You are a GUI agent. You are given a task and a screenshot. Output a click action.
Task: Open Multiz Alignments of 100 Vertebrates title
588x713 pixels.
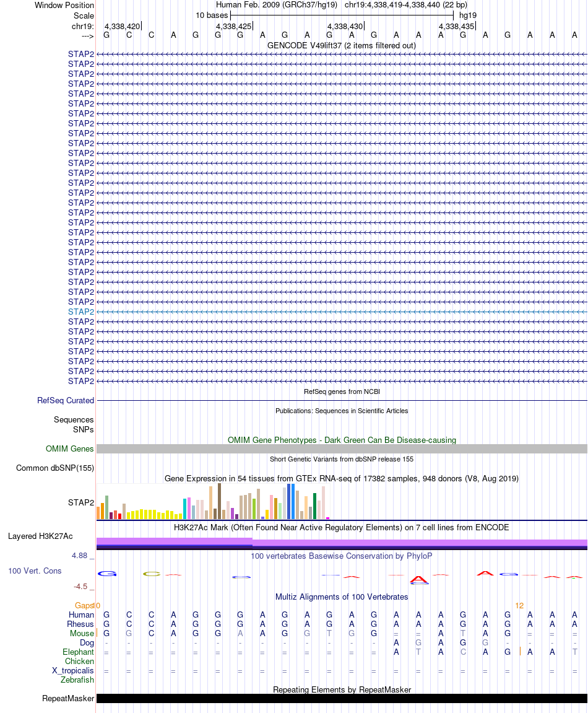click(341, 597)
